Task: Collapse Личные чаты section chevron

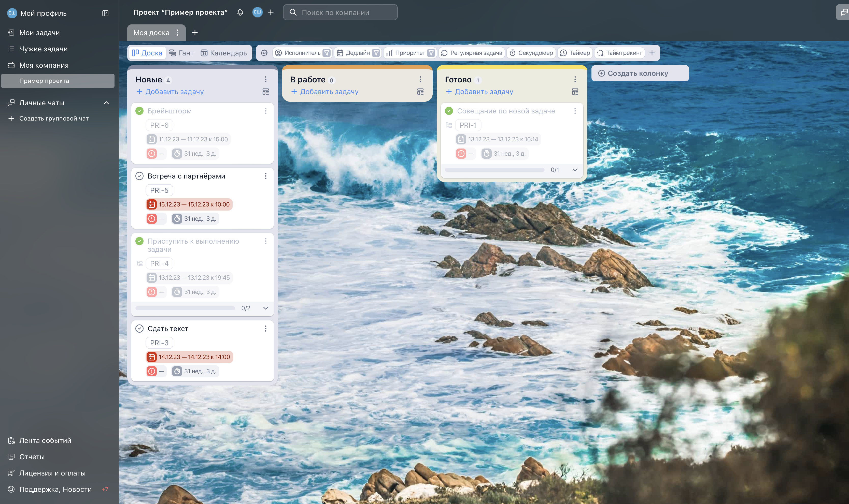Action: (x=106, y=103)
